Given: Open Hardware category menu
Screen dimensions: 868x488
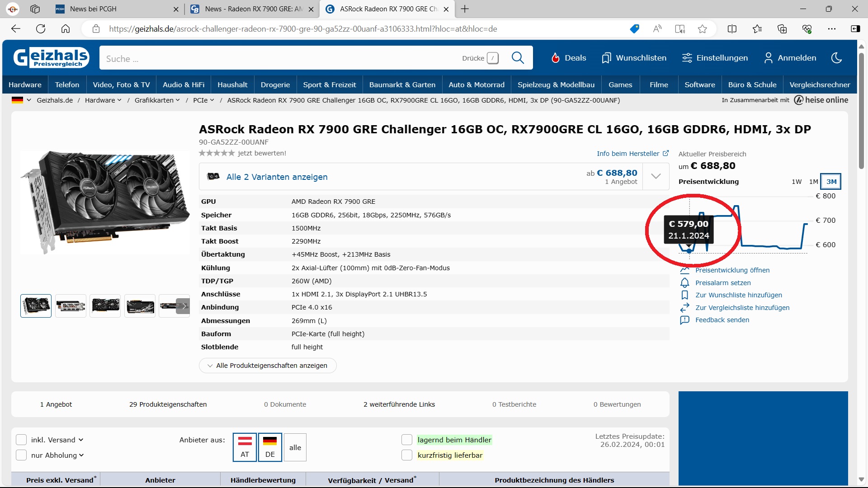Looking at the screenshot, I should coord(25,84).
